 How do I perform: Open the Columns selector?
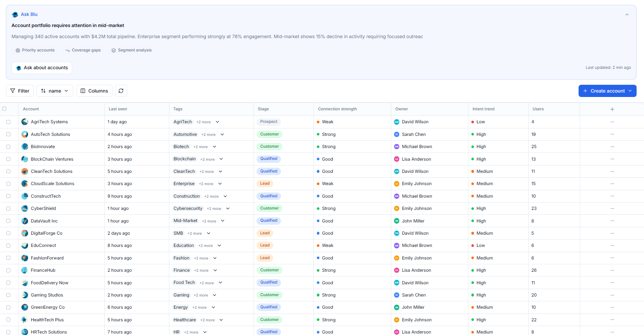click(x=94, y=91)
